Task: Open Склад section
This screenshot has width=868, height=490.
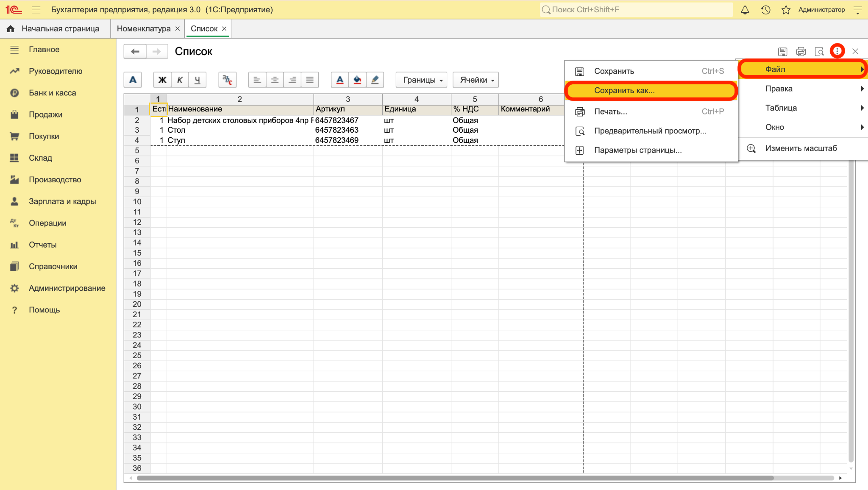Action: click(58, 158)
